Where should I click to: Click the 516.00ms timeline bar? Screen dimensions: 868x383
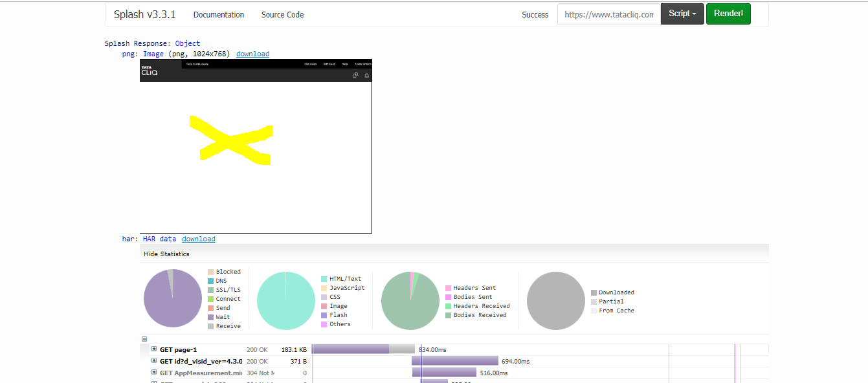click(x=444, y=373)
